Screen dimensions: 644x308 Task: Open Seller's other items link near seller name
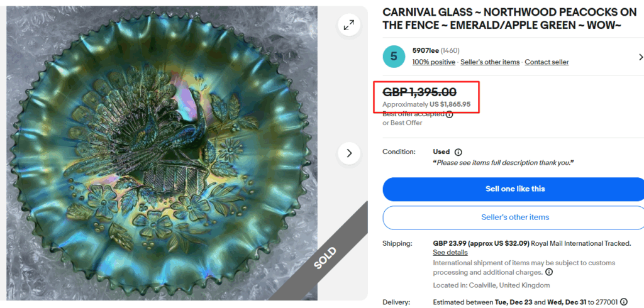490,62
